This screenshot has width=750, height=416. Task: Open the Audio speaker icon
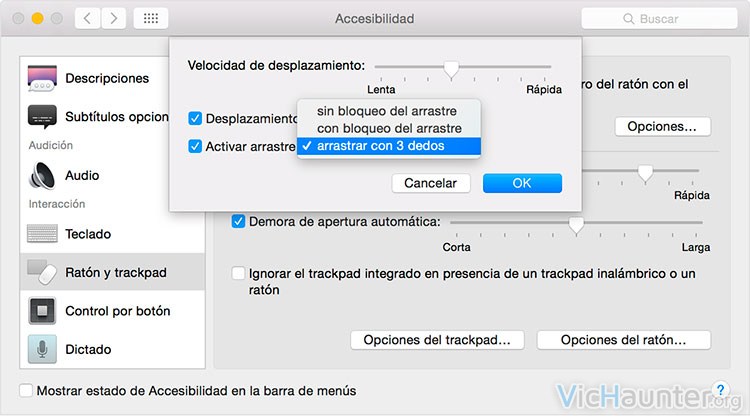click(42, 175)
